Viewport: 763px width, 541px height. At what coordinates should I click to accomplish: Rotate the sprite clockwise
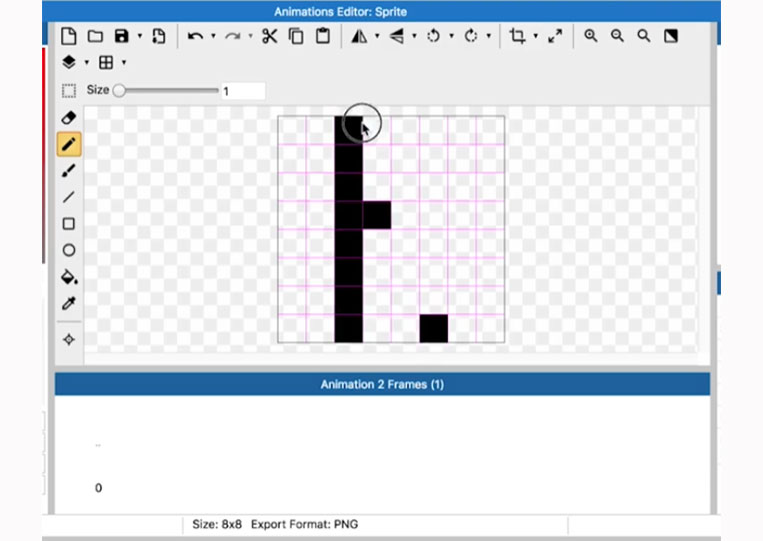(471, 36)
